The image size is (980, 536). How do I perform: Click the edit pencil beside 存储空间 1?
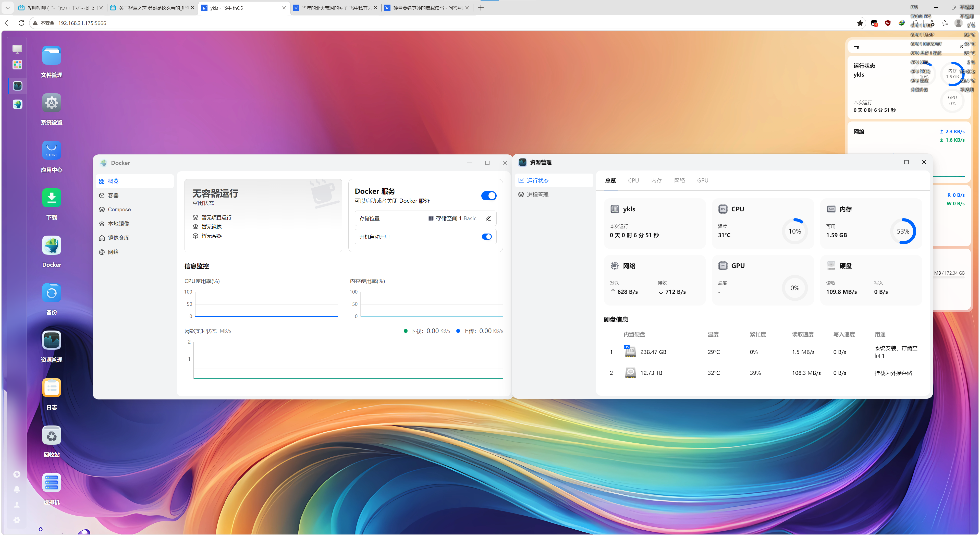point(488,218)
